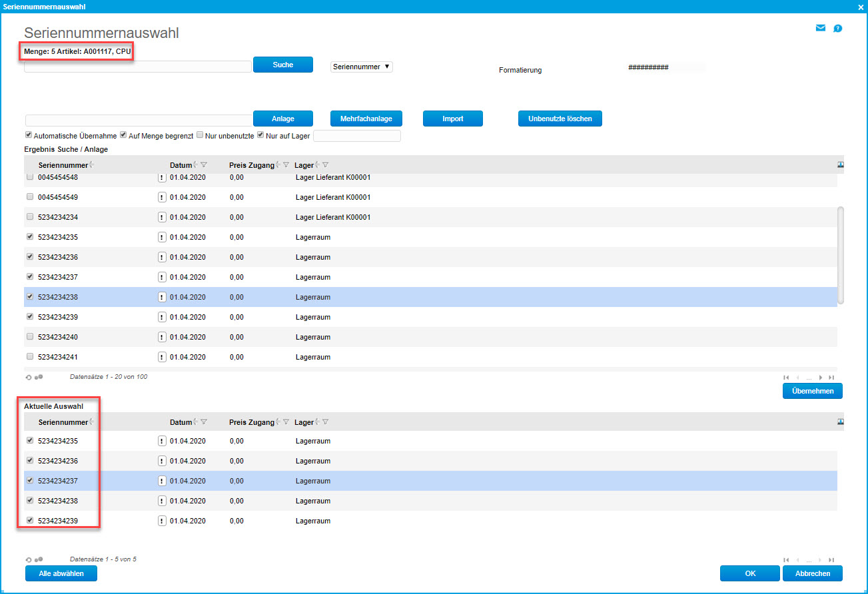Go to last page of search results
Image resolution: width=868 pixels, height=594 pixels.
831,378
